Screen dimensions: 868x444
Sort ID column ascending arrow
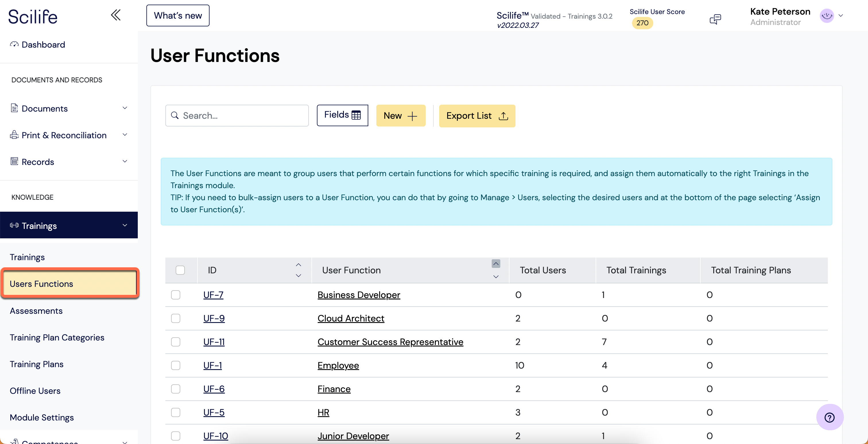point(298,265)
